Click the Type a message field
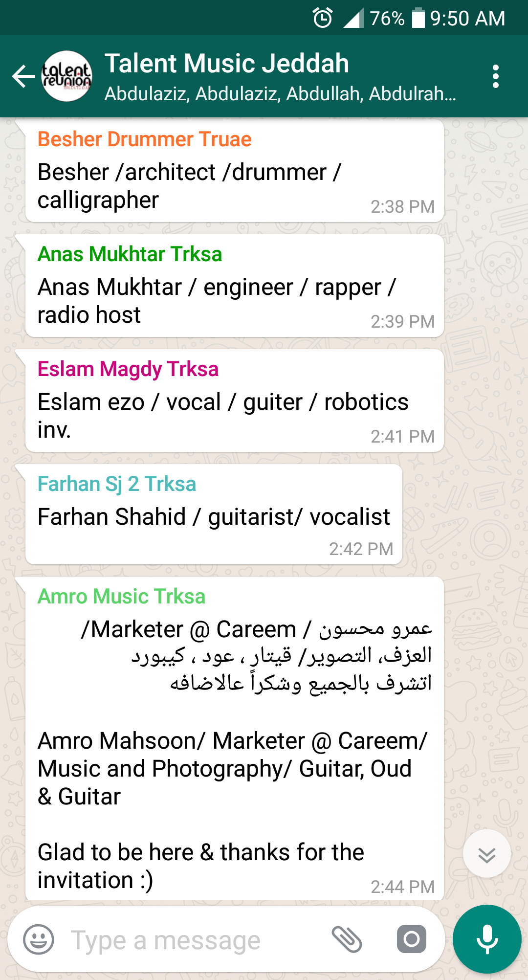The height and width of the screenshot is (980, 528). click(196, 939)
